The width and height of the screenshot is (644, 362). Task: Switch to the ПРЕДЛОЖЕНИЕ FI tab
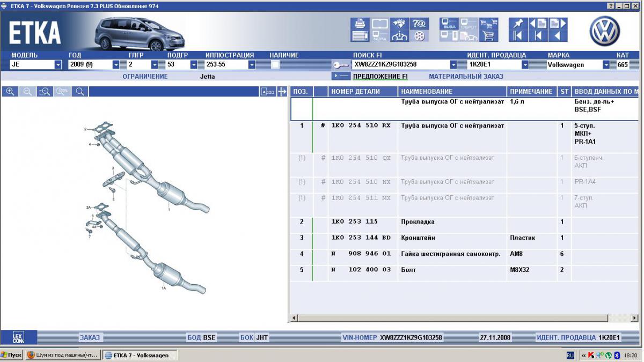[380, 77]
